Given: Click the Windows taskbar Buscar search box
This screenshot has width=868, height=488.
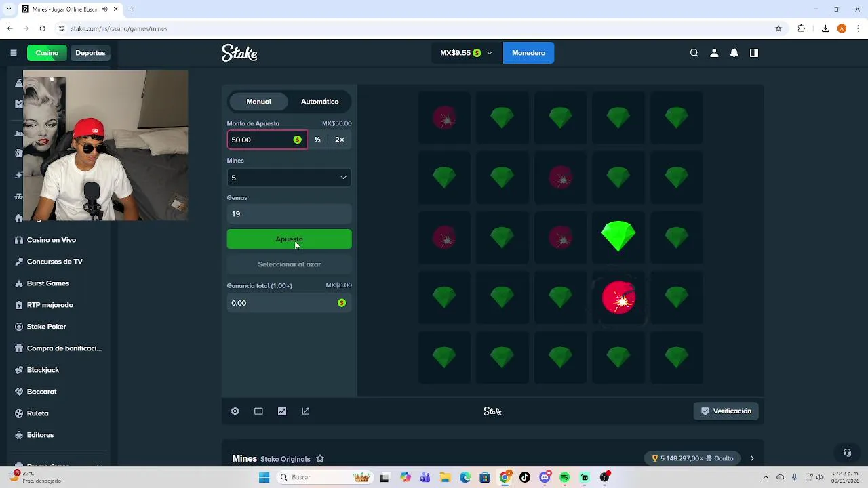Looking at the screenshot, I should 323,477.
